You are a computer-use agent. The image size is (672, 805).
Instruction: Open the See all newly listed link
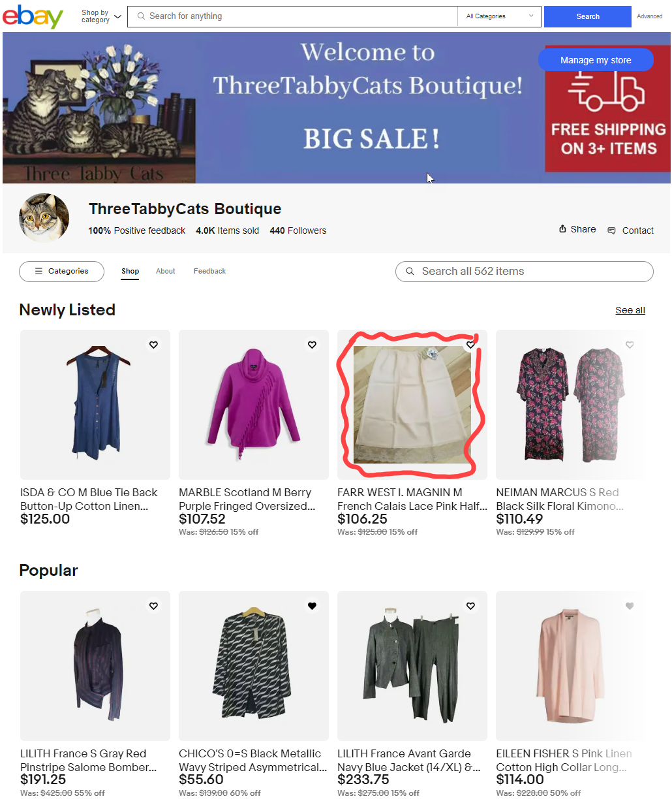coord(630,310)
